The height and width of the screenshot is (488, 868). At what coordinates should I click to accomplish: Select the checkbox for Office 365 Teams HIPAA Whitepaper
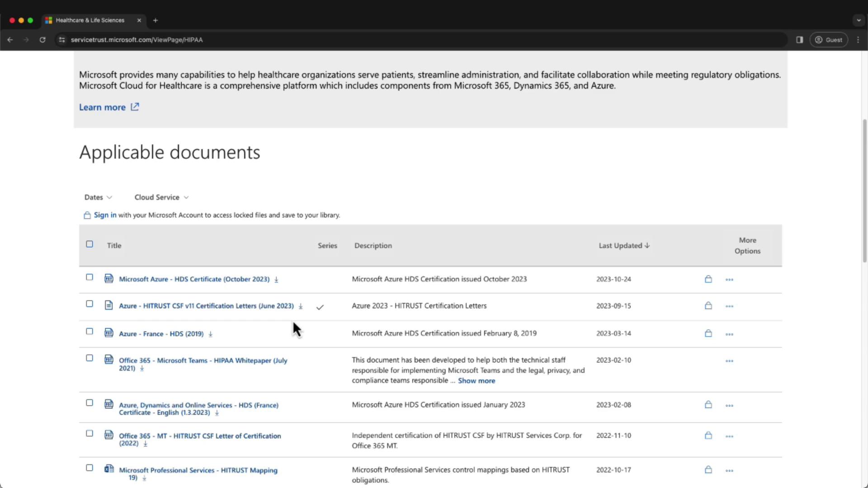90,358
